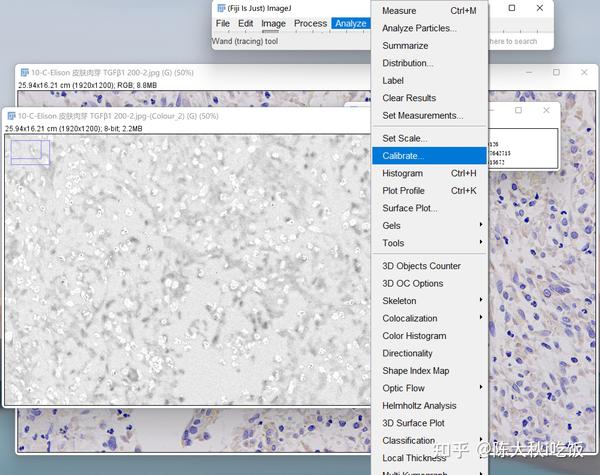Open the File menu in ImageJ
This screenshot has width=600, height=475.
point(223,23)
